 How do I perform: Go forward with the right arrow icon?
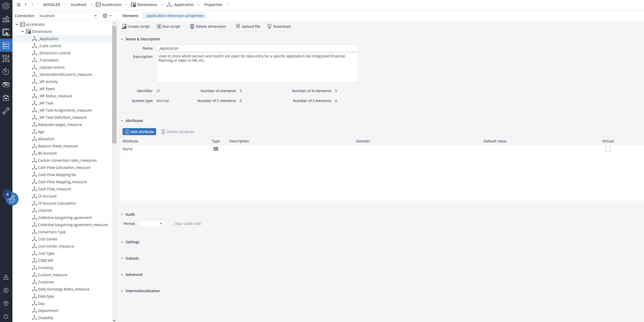[x=33, y=5]
